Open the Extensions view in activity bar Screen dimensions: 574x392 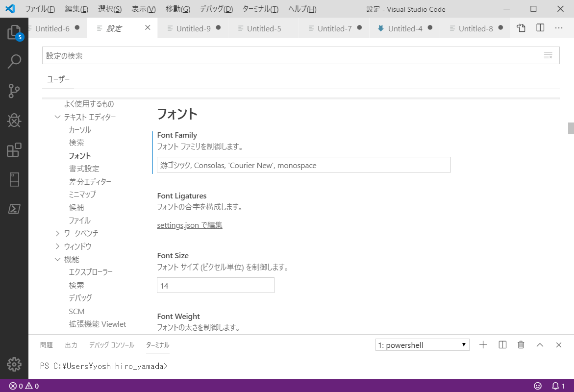point(14,150)
